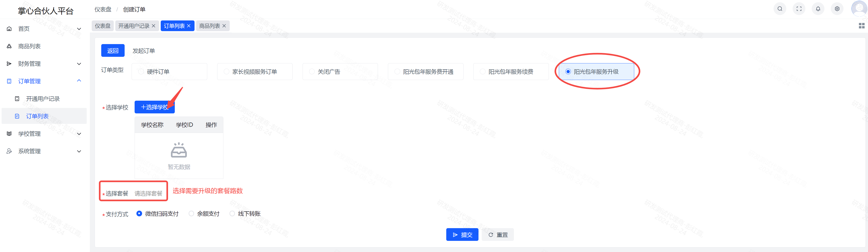Close the 开通用户记录 tab
Image resolution: width=868 pixels, height=252 pixels.
154,26
